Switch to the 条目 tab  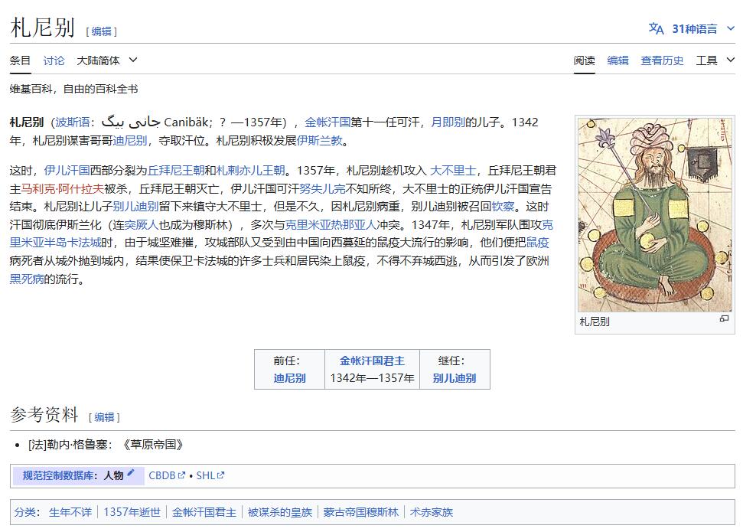click(20, 60)
